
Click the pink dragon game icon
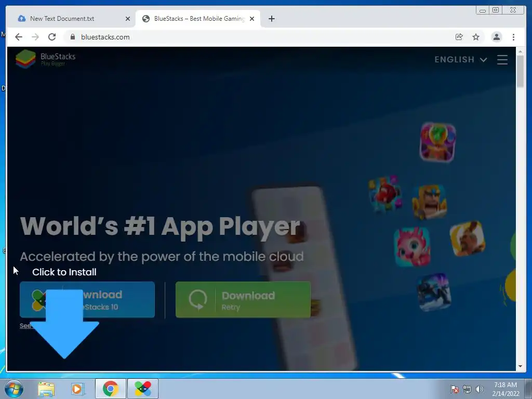412,247
